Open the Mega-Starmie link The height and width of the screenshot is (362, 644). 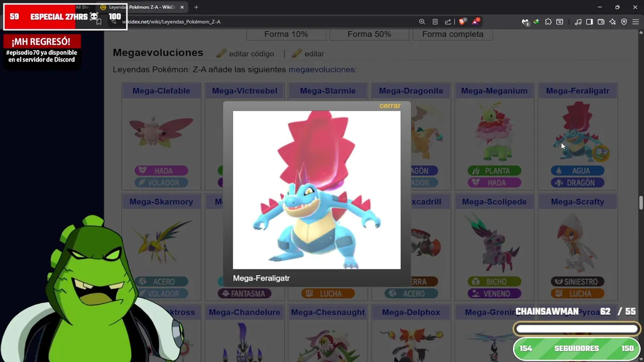(328, 91)
